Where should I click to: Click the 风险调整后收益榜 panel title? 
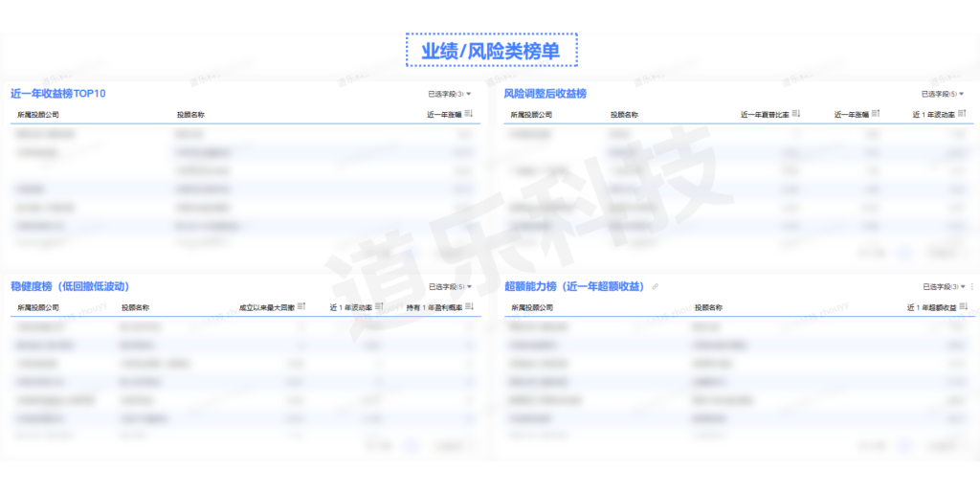tap(545, 94)
